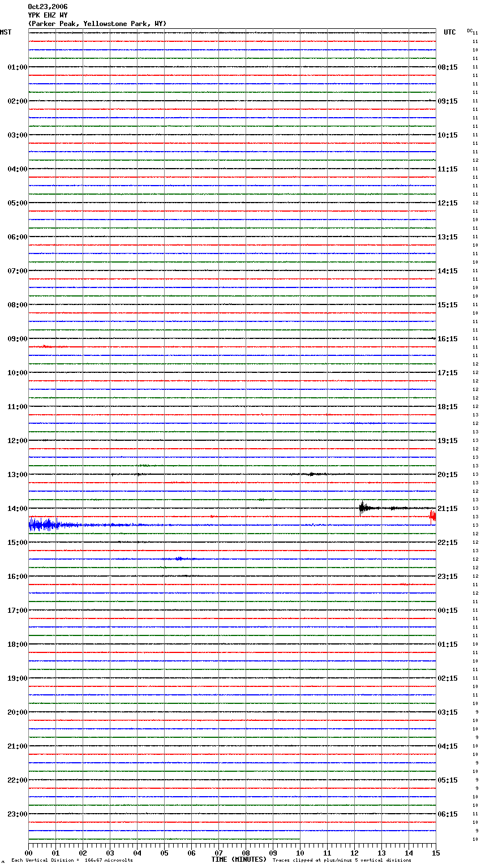The height and width of the screenshot is (868, 481).
Task: Click the 12:15 UTC time label
Action: coord(448,203)
